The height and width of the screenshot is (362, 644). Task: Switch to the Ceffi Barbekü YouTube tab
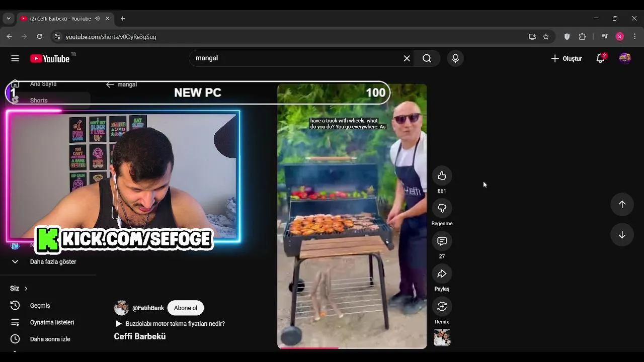tap(60, 19)
